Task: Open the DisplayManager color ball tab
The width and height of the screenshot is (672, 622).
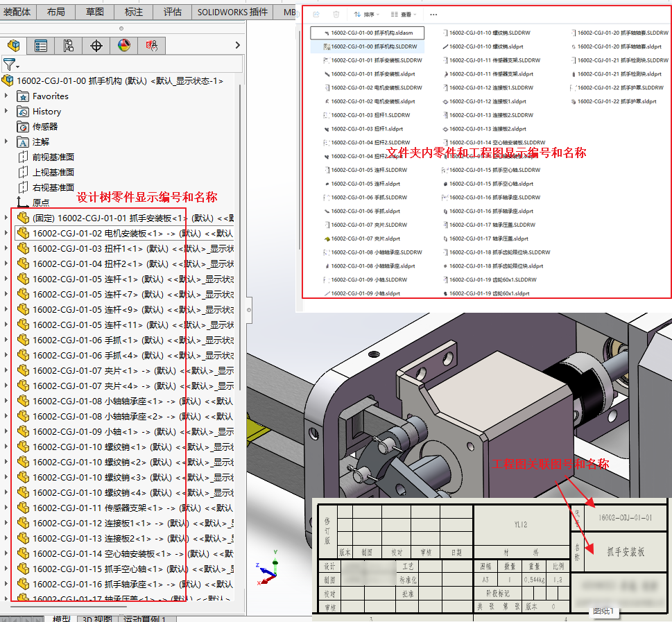Action: [124, 46]
